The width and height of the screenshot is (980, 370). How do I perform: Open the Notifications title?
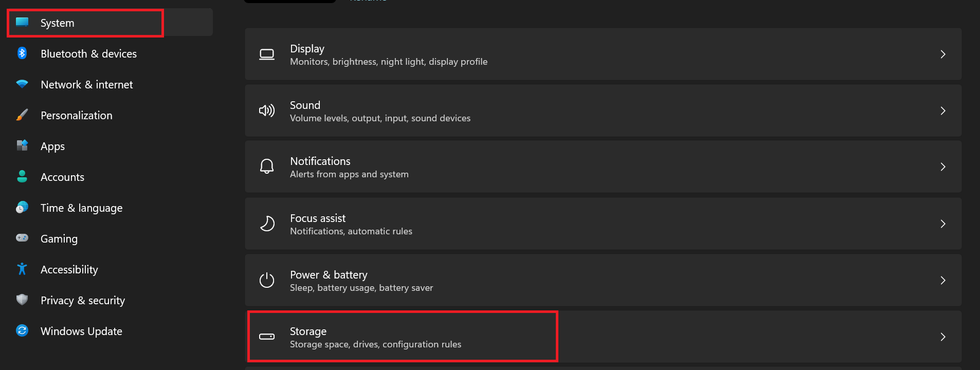coord(320,161)
